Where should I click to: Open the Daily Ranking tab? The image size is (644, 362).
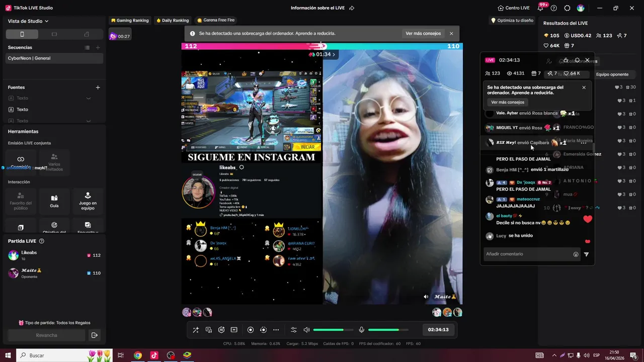coord(173,21)
